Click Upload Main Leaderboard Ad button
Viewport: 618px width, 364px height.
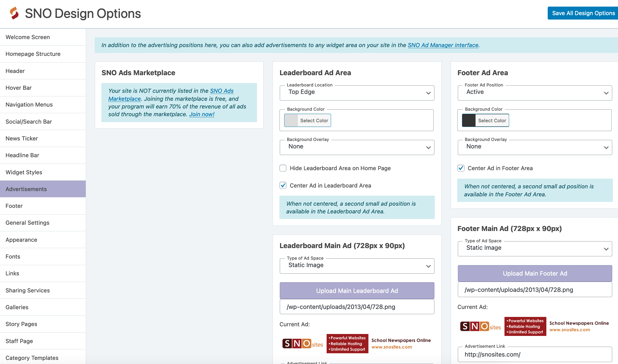[x=357, y=291]
